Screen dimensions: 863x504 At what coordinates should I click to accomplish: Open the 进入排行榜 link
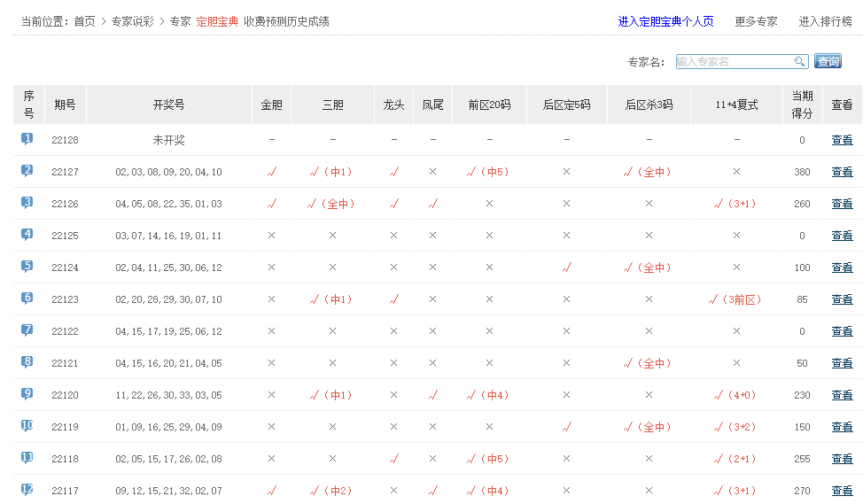[x=825, y=21]
